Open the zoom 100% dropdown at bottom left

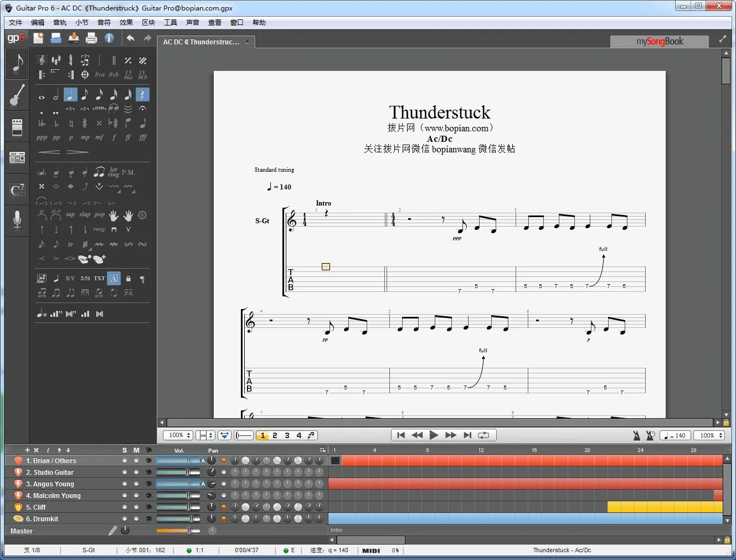[x=178, y=435]
